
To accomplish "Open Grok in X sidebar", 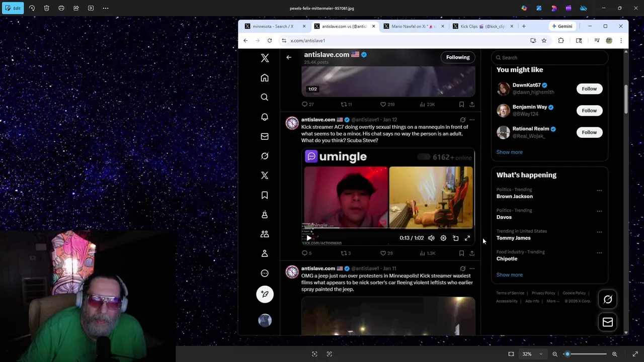I will 265,156.
